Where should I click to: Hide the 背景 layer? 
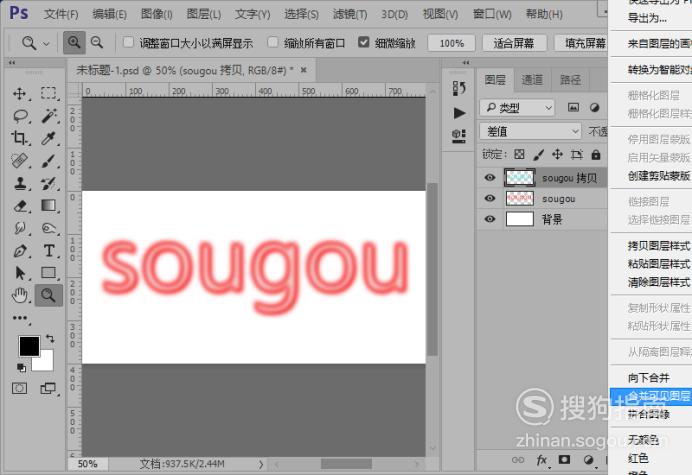tap(489, 219)
